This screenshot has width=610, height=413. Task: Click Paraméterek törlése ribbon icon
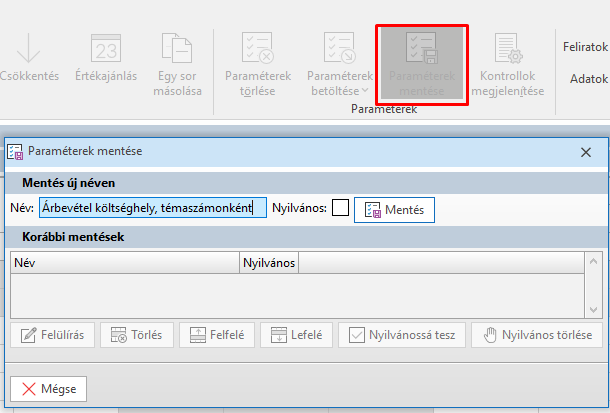tap(258, 47)
